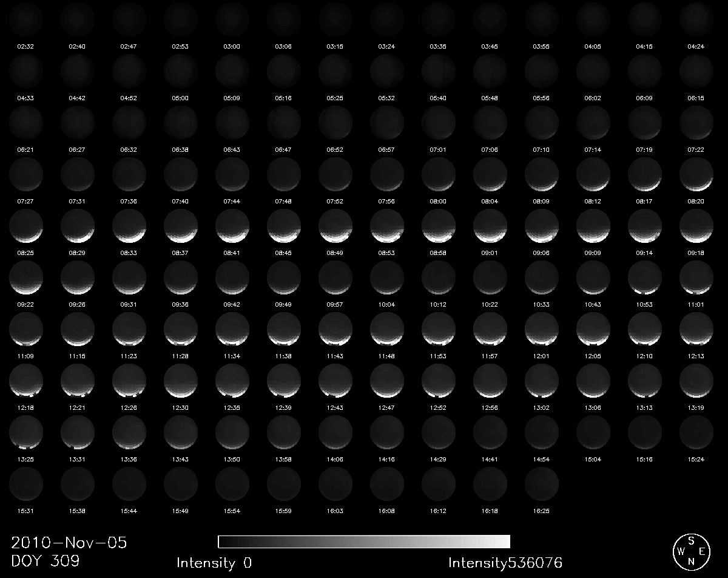Open the thumbnail labeled 06:15
The height and width of the screenshot is (578, 728).
(696, 70)
